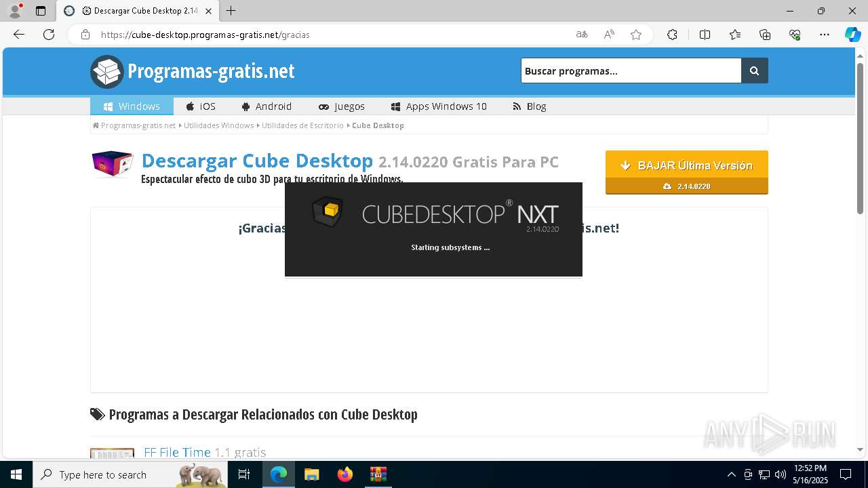Open the Windows Start menu
The image size is (868, 488).
click(16, 474)
